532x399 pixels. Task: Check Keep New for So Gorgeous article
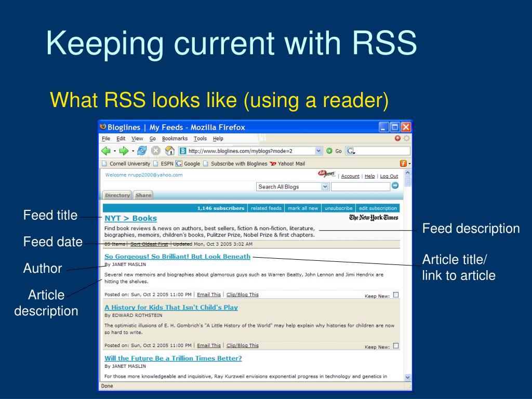(x=395, y=295)
